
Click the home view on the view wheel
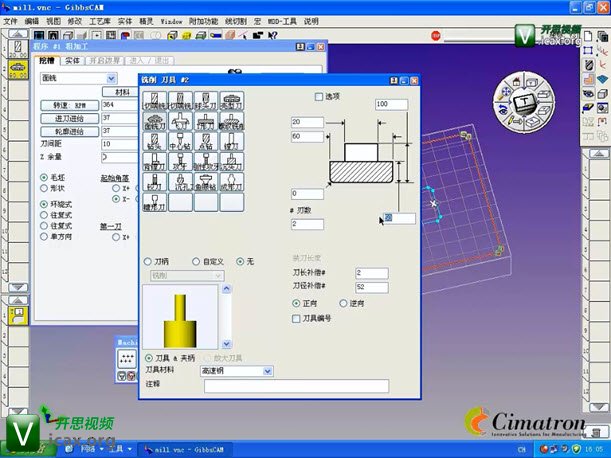tap(516, 81)
